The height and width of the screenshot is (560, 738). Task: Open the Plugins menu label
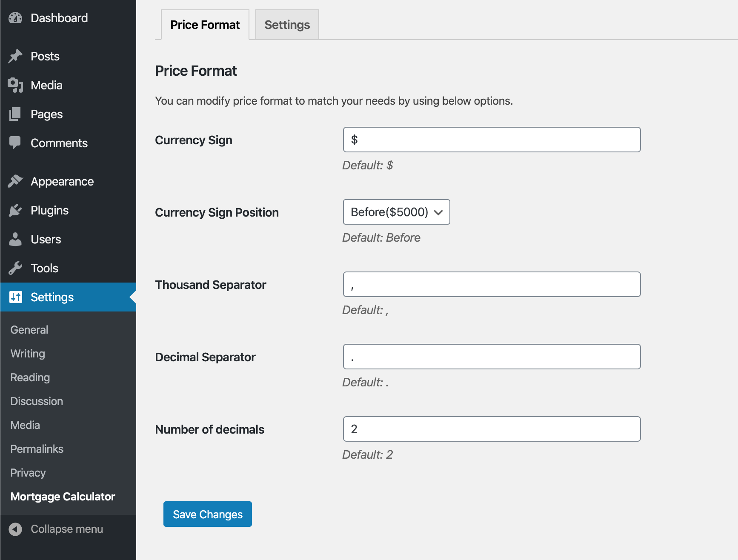coord(50,210)
